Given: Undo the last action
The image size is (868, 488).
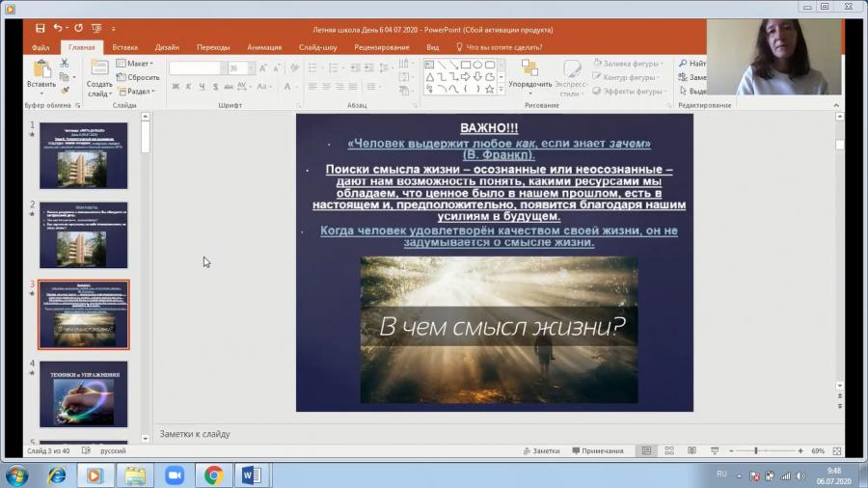Looking at the screenshot, I should coord(58,28).
